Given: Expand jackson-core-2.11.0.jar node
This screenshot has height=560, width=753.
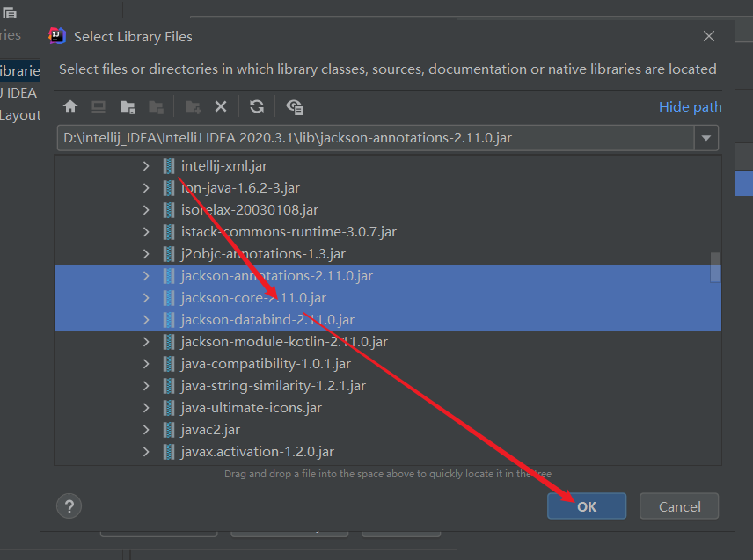Looking at the screenshot, I should coord(146,298).
